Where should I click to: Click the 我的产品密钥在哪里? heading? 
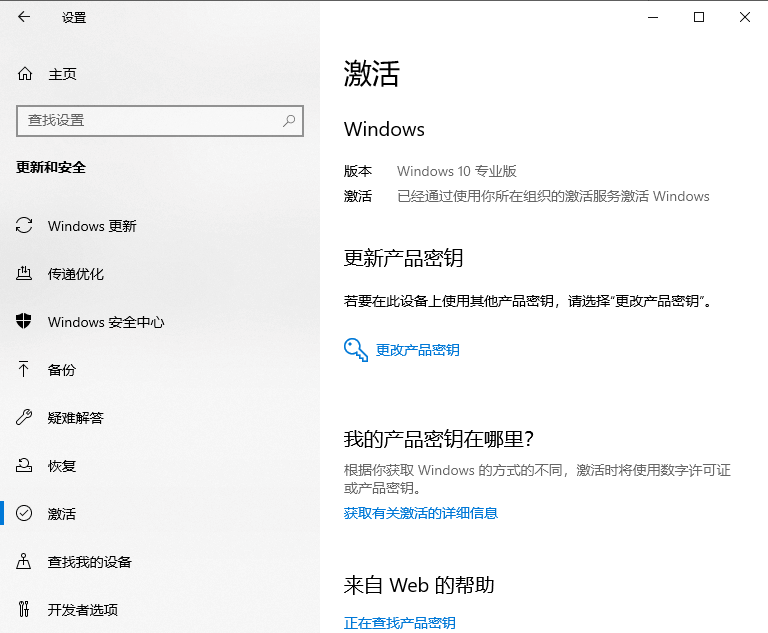438,439
